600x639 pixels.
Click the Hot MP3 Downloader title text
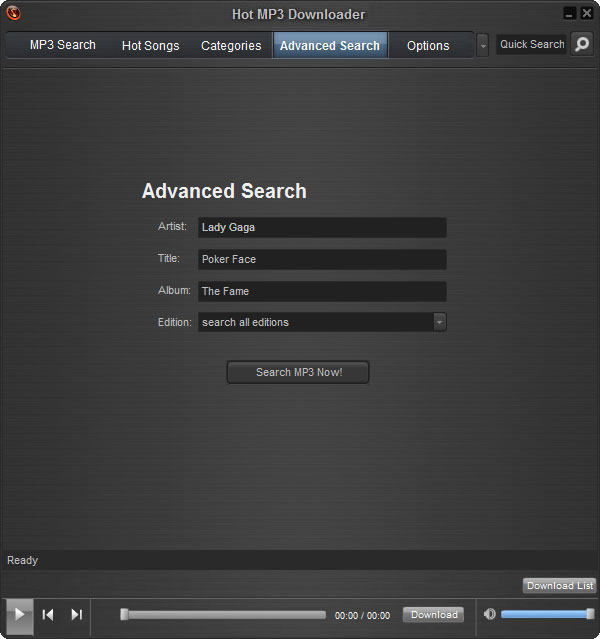coord(298,14)
